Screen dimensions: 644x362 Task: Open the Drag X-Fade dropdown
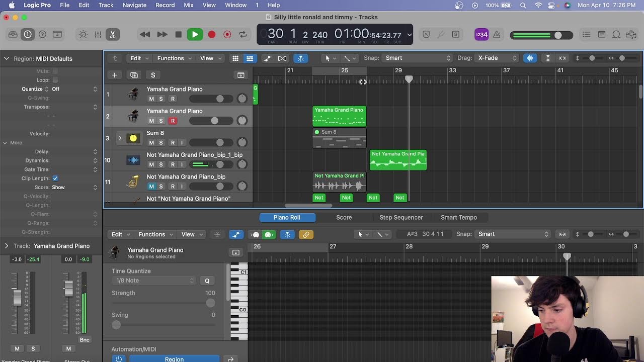click(x=497, y=58)
